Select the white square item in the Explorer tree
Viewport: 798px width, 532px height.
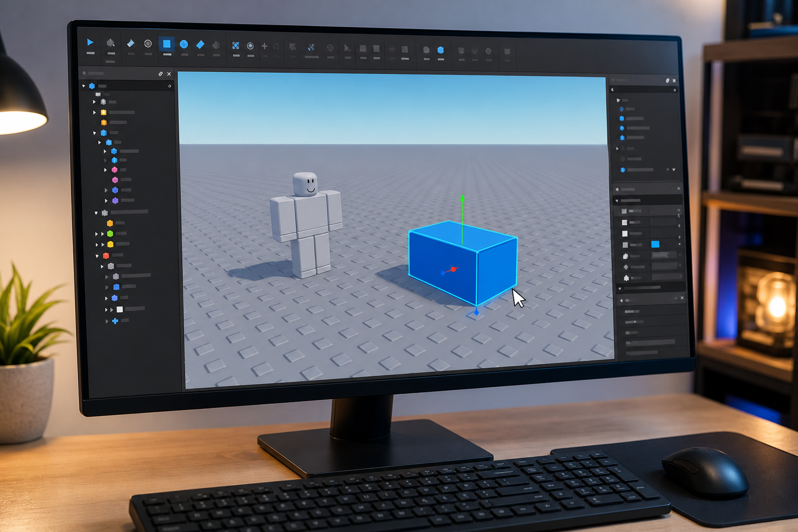119,309
